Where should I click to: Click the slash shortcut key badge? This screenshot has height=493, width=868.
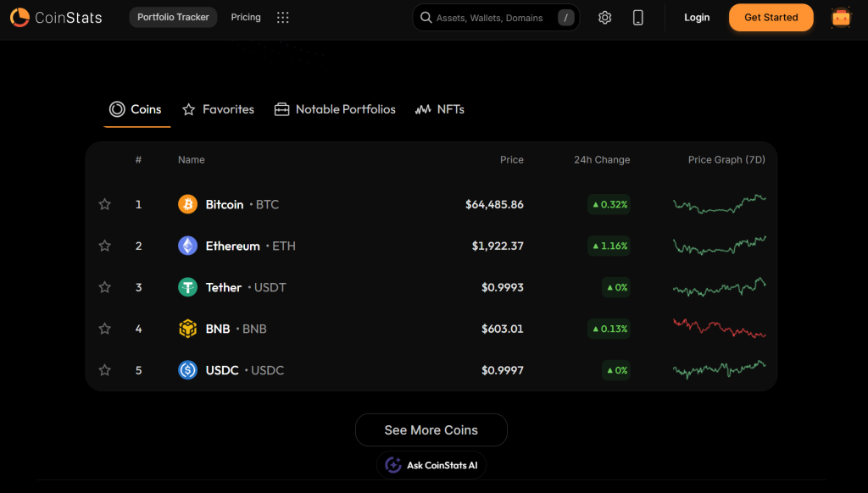[565, 18]
